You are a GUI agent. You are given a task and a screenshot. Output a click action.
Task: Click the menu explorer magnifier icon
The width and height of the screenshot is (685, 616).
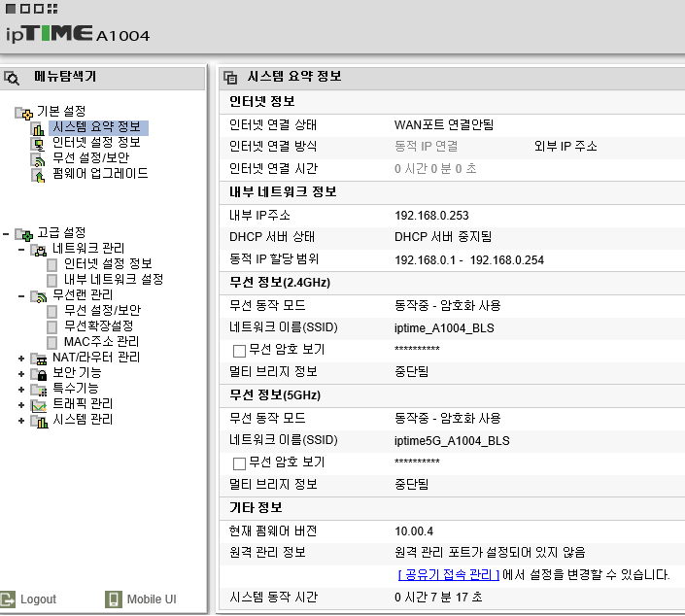click(12, 78)
